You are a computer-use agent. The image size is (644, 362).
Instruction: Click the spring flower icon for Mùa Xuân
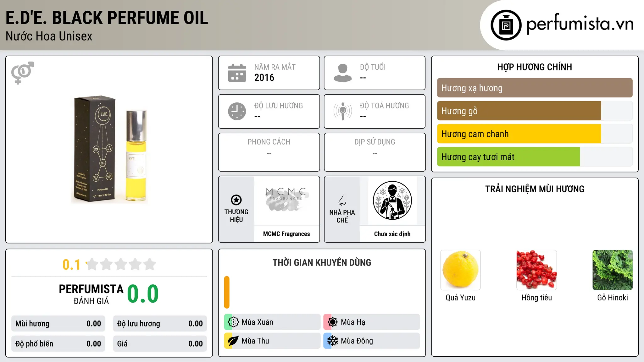pyautogui.click(x=233, y=322)
